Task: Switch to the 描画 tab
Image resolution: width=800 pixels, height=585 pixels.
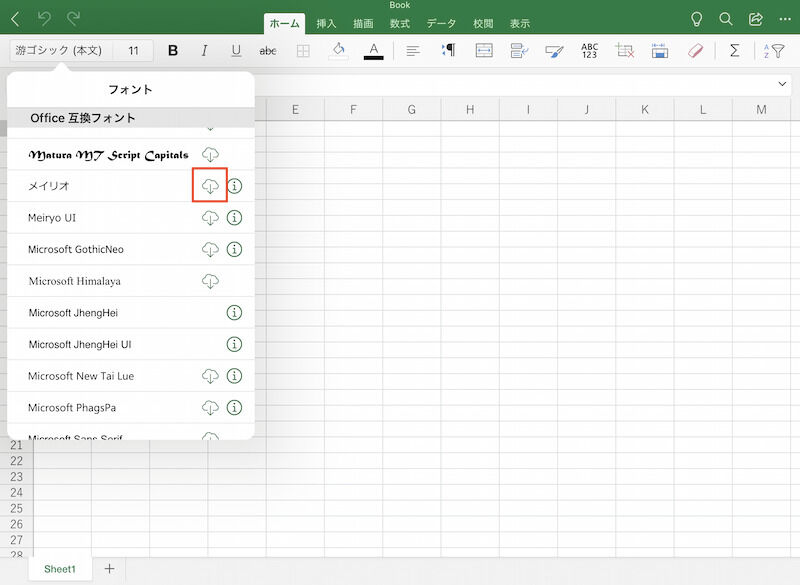Action: (363, 23)
